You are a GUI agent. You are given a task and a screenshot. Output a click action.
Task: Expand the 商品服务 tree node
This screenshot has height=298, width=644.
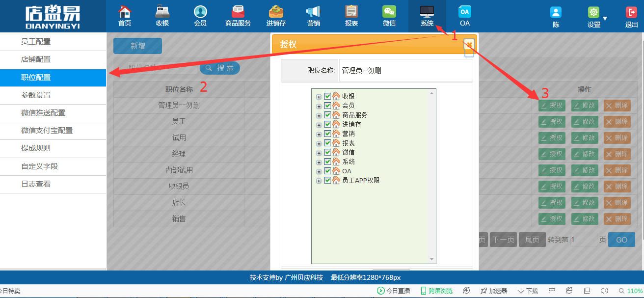pyautogui.click(x=319, y=115)
